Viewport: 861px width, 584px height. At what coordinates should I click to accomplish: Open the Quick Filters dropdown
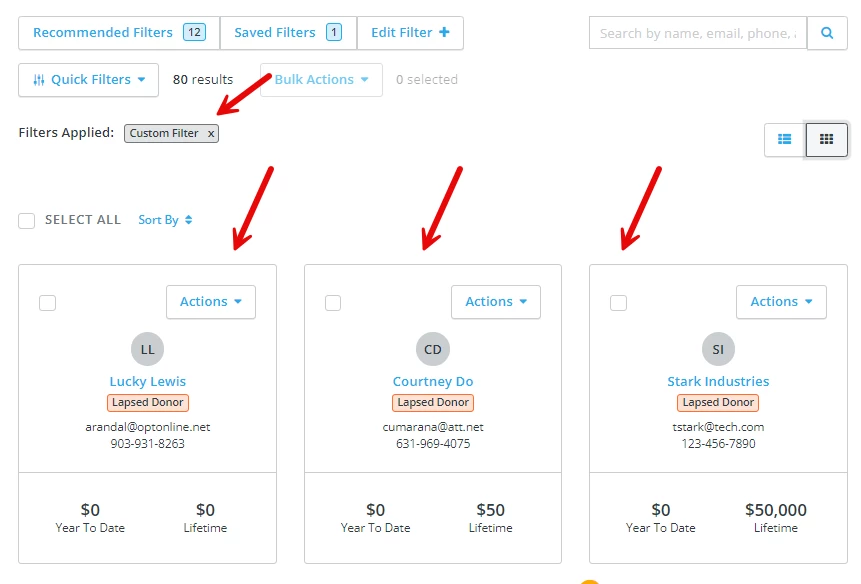point(88,80)
